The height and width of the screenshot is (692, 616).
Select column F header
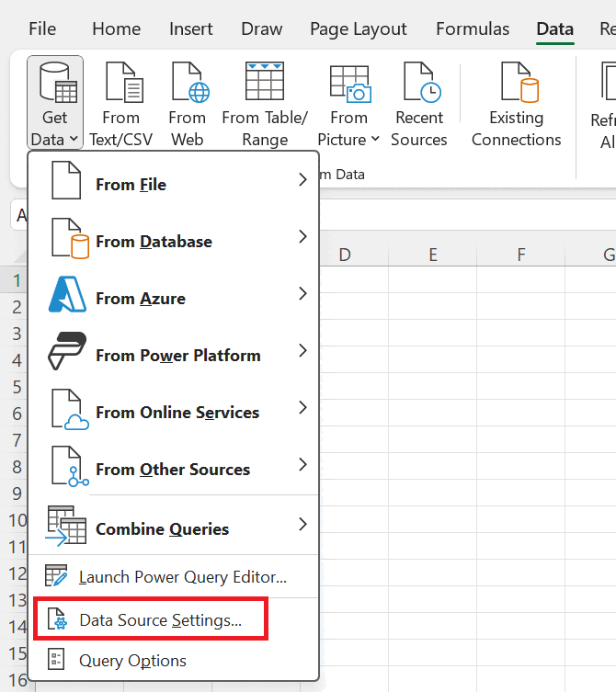tap(521, 255)
